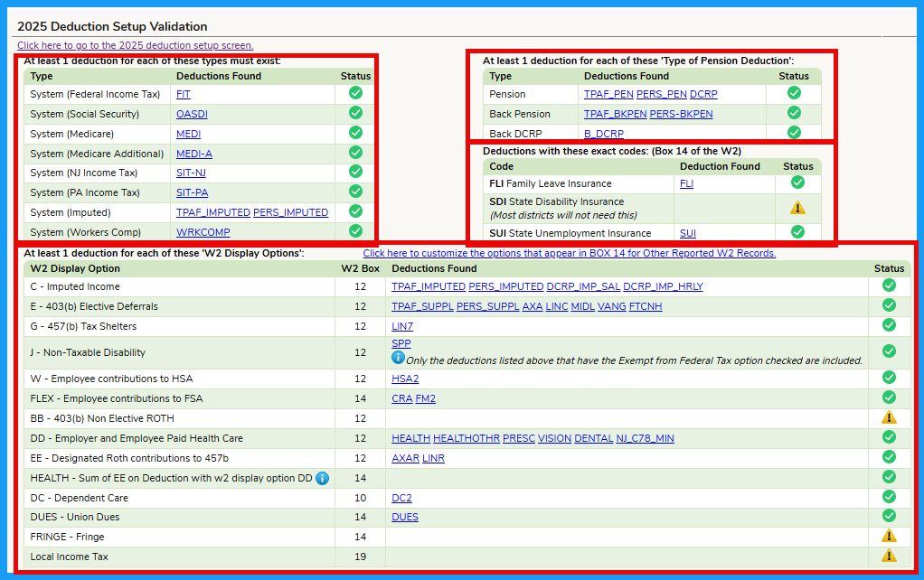Click the green check for W - HSA contributions
The width and height of the screenshot is (924, 580).
890,378
